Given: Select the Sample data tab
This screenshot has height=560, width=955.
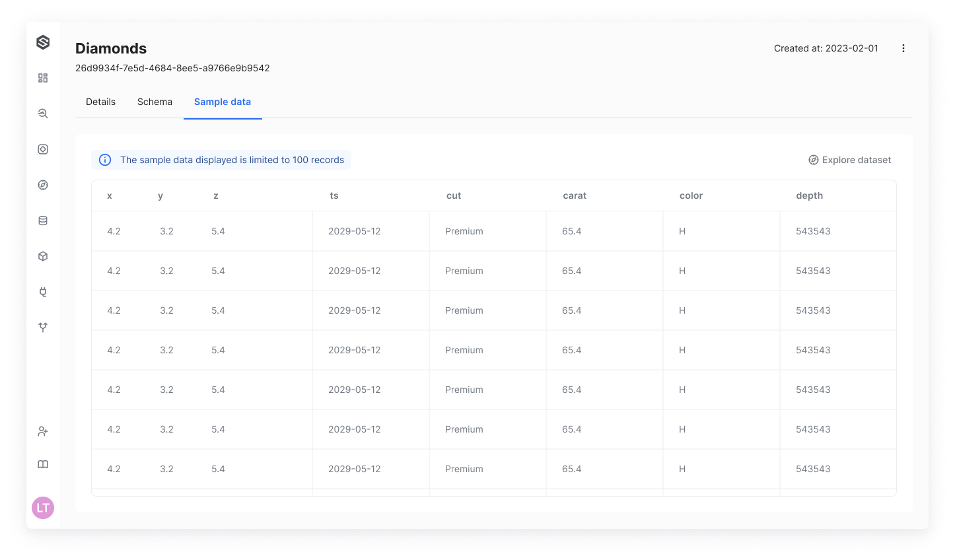Looking at the screenshot, I should (223, 102).
